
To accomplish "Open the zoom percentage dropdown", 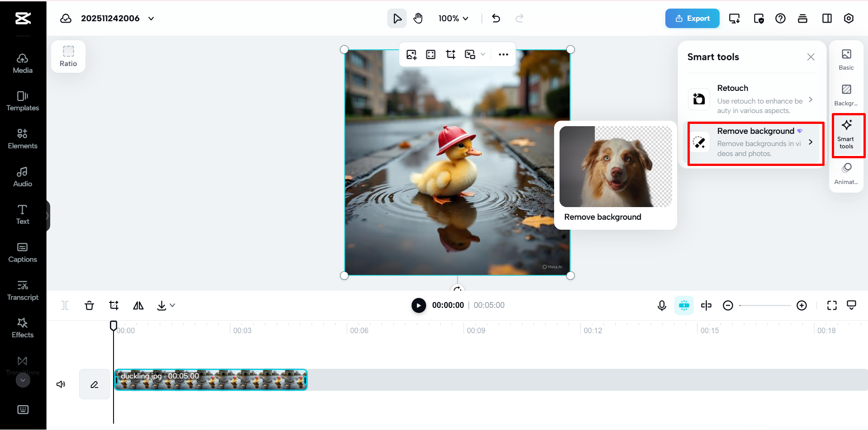I will [453, 19].
